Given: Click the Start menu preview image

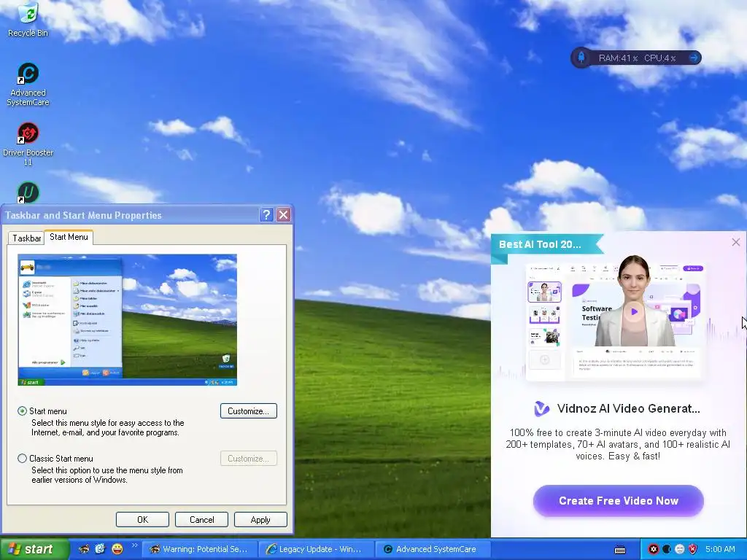Looking at the screenshot, I should [x=127, y=319].
